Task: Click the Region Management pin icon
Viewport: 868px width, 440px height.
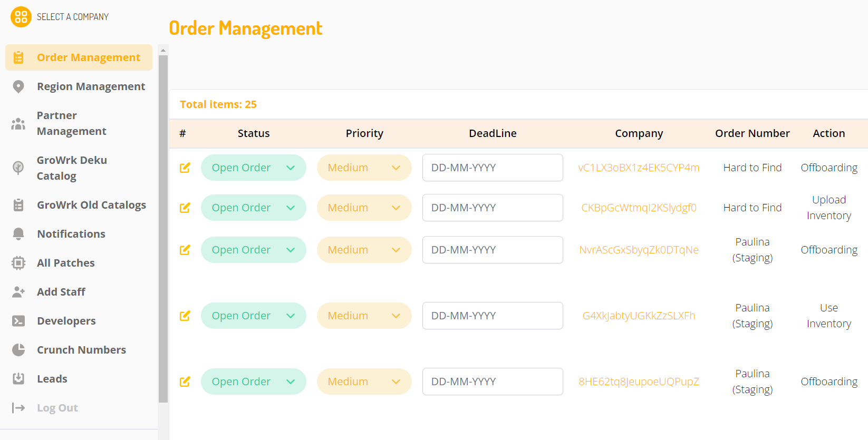Action: 18,86
